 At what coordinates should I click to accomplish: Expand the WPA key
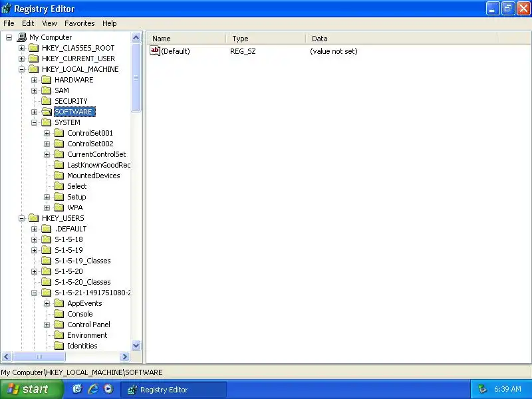pyautogui.click(x=47, y=207)
